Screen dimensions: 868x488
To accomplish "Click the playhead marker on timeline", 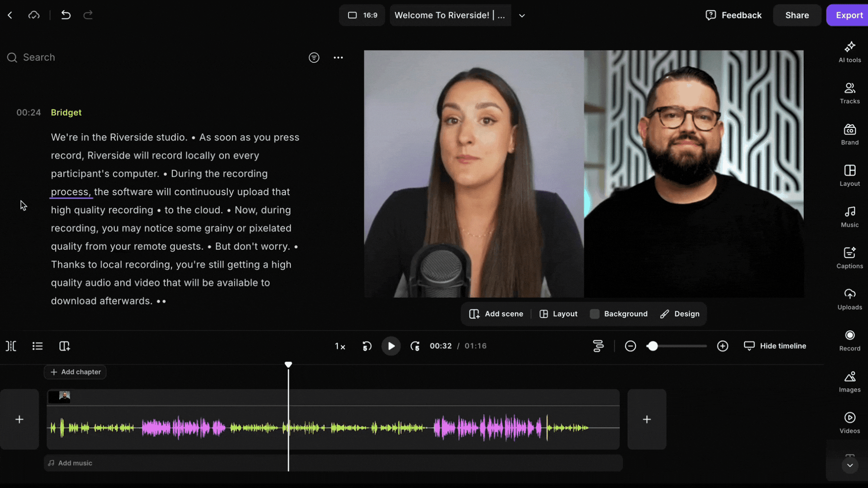I will pos(288,365).
